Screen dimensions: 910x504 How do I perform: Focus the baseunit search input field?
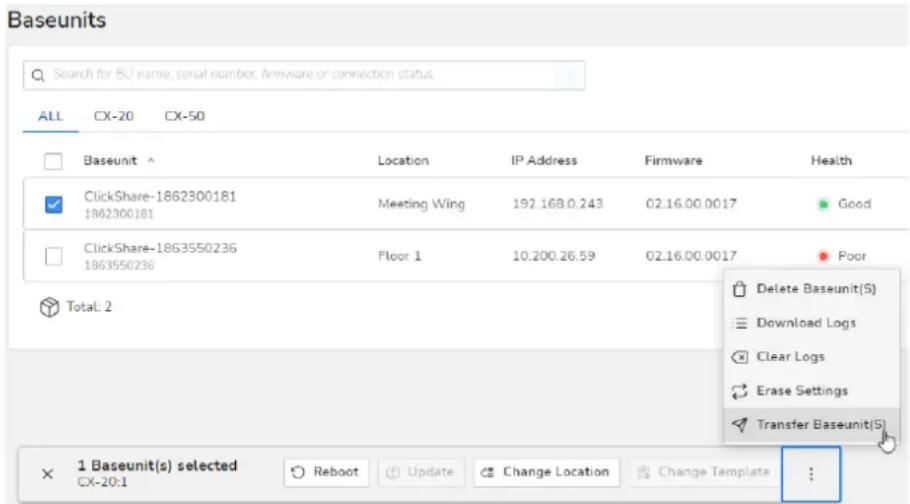coord(304,75)
